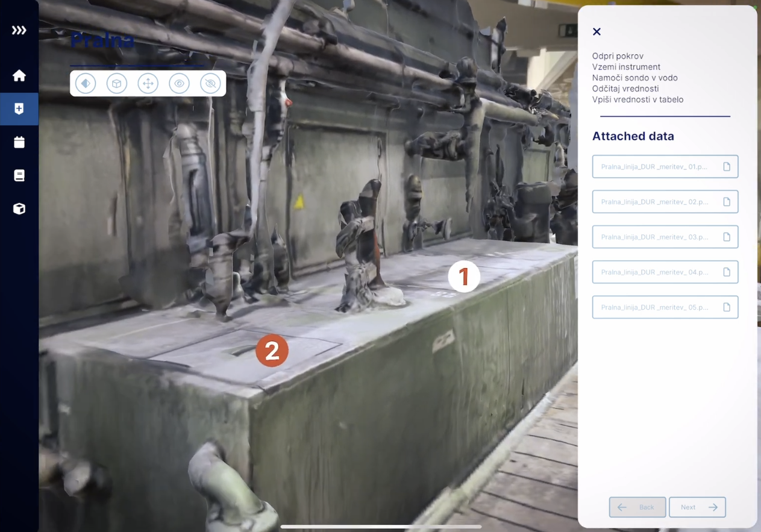Select the 3D box view tool
The image size is (761, 532).
click(x=117, y=84)
